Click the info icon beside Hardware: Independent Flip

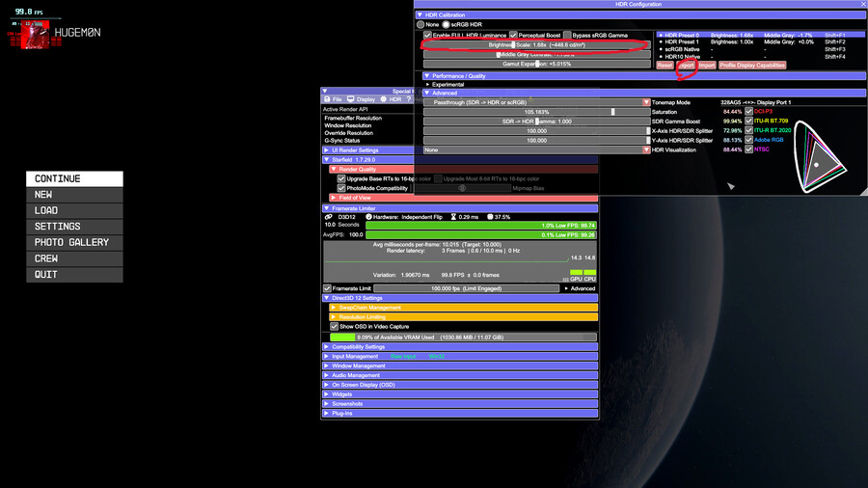coord(368,217)
